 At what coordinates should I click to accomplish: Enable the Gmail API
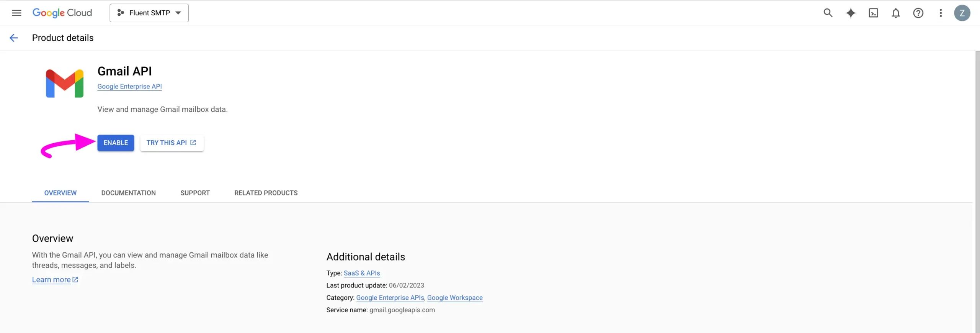pyautogui.click(x=116, y=143)
